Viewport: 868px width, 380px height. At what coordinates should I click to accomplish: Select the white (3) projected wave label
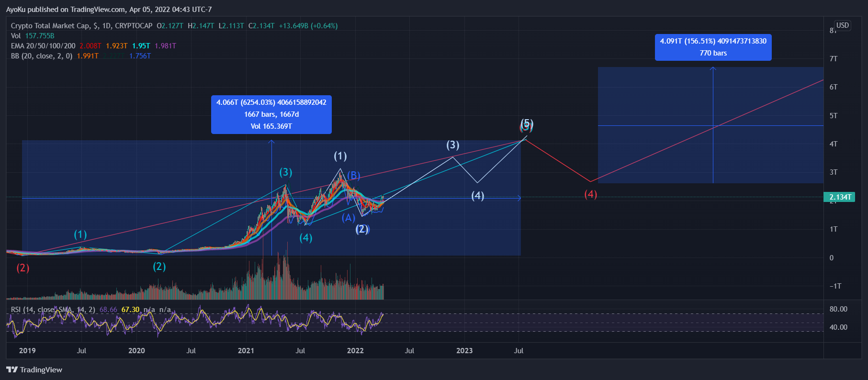click(453, 145)
